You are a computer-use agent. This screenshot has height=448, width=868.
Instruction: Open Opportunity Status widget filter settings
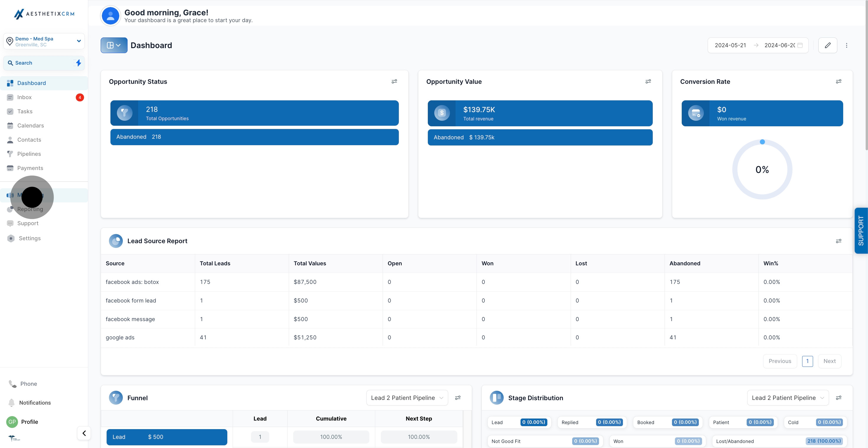(x=394, y=81)
